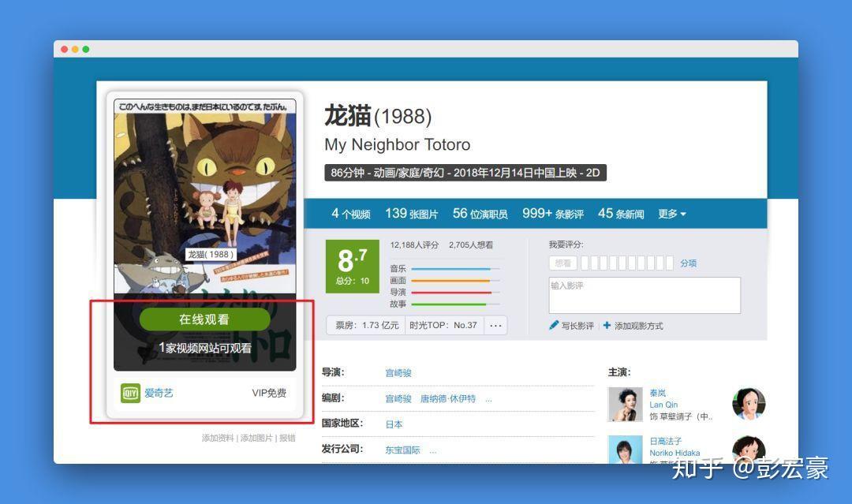
Task: Close the window with the red button
Action: 64,50
